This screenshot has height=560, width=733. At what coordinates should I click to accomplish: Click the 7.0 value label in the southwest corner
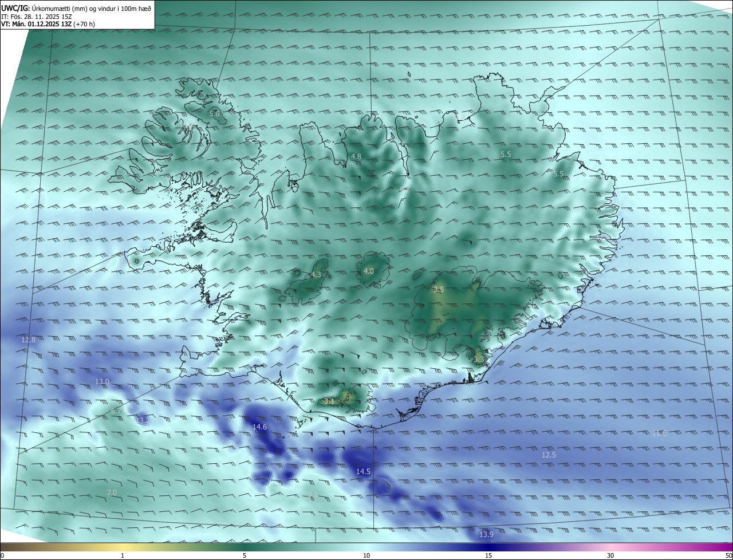pyautogui.click(x=112, y=492)
